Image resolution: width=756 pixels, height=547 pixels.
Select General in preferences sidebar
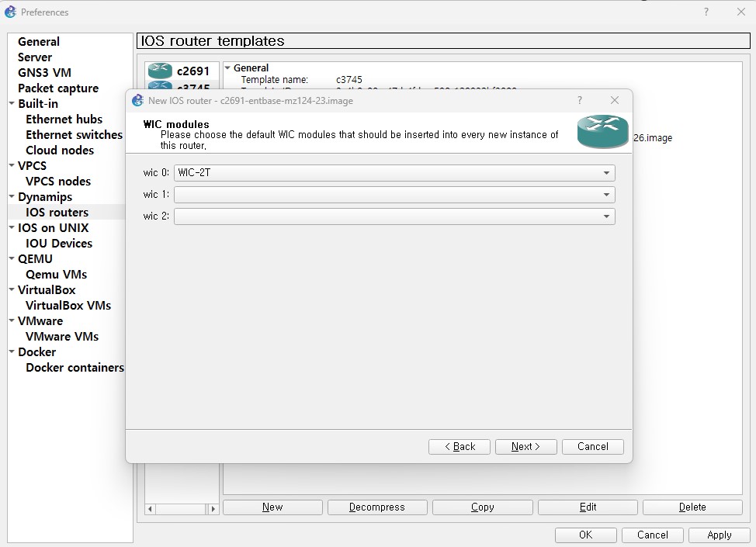click(x=39, y=42)
